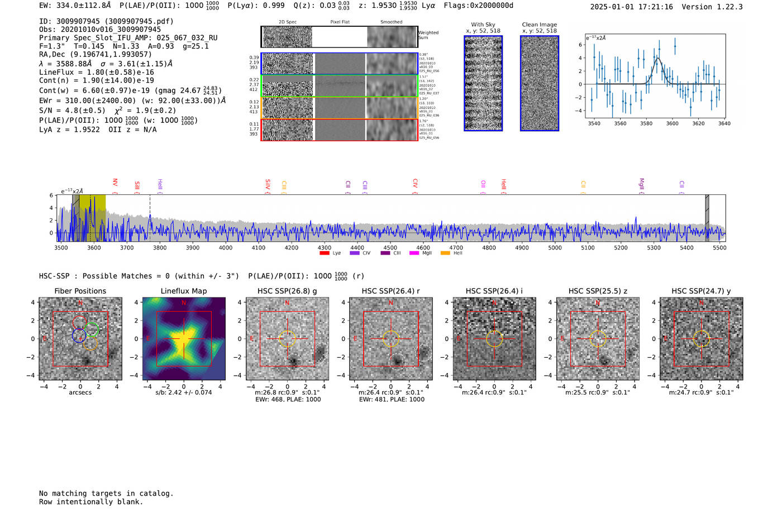Click the red Lyα legend swatch
Viewport: 782px width, 532px height.
(x=325, y=253)
